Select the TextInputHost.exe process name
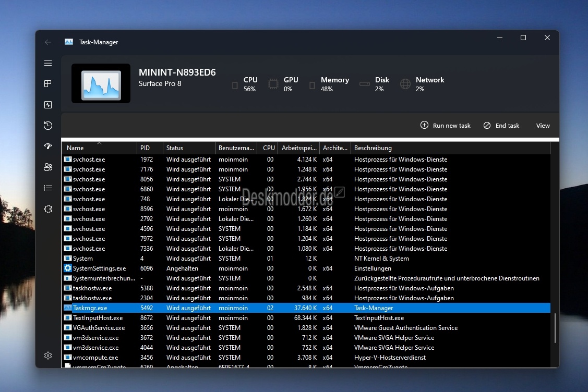This screenshot has height=392, width=588. click(x=98, y=318)
